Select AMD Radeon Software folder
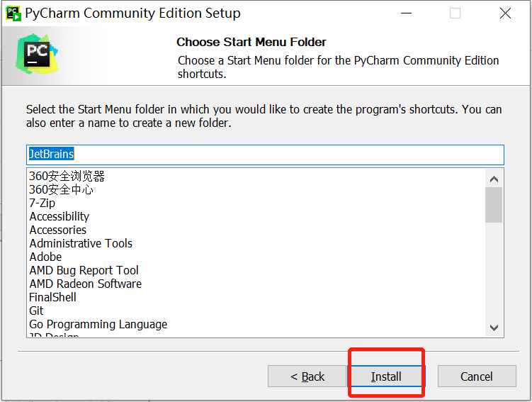The image size is (532, 402). [x=86, y=284]
